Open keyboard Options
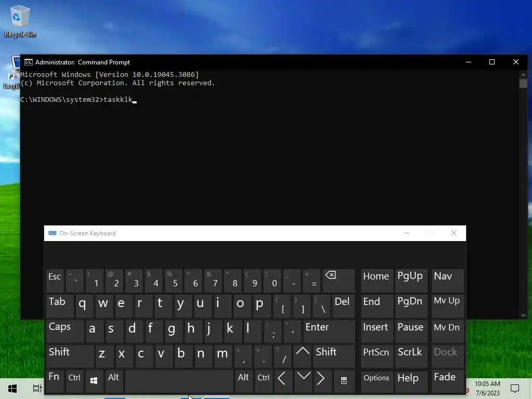The image size is (532, 399). point(377,381)
